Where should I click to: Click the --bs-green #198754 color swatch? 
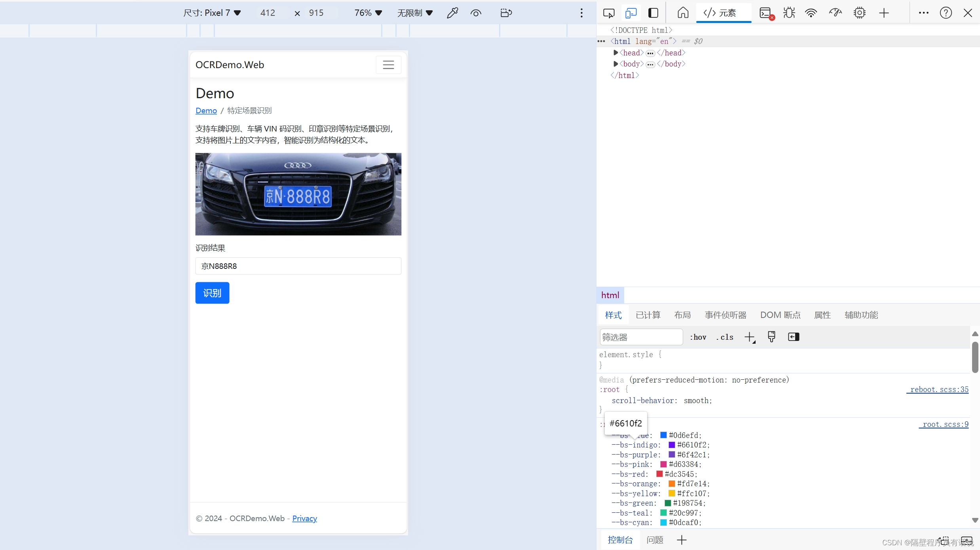[x=668, y=503]
